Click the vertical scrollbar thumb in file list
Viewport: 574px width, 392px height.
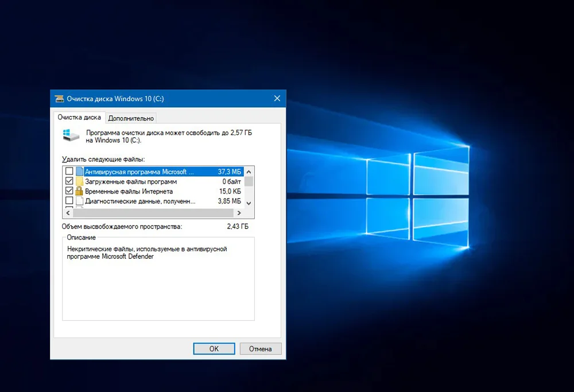coord(249,181)
